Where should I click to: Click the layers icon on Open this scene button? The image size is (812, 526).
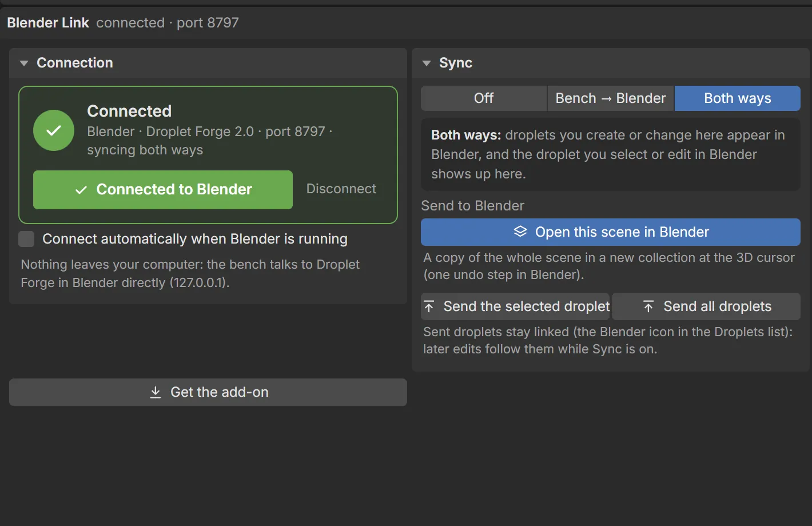click(520, 232)
